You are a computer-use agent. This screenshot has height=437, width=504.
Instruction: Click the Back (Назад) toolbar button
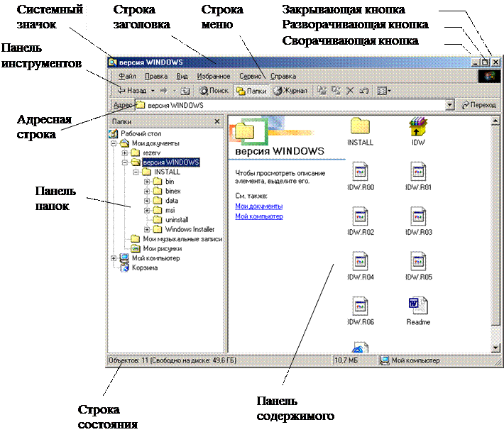click(x=132, y=91)
